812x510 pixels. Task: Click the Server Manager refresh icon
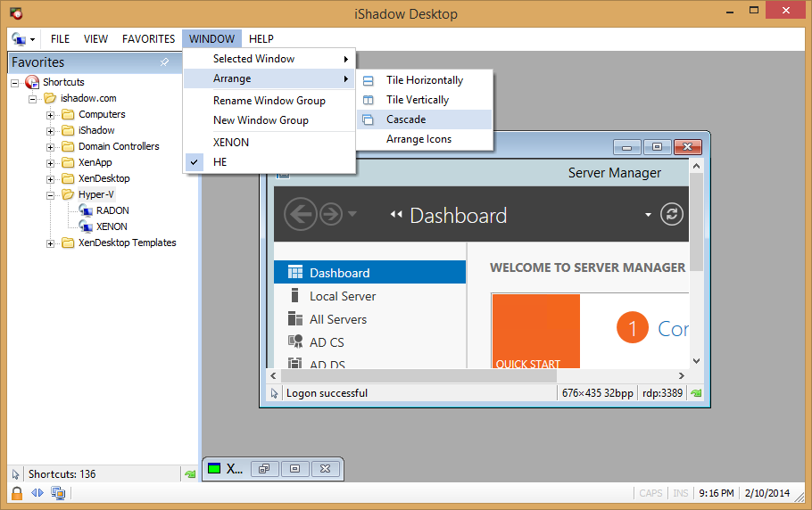[672, 214]
